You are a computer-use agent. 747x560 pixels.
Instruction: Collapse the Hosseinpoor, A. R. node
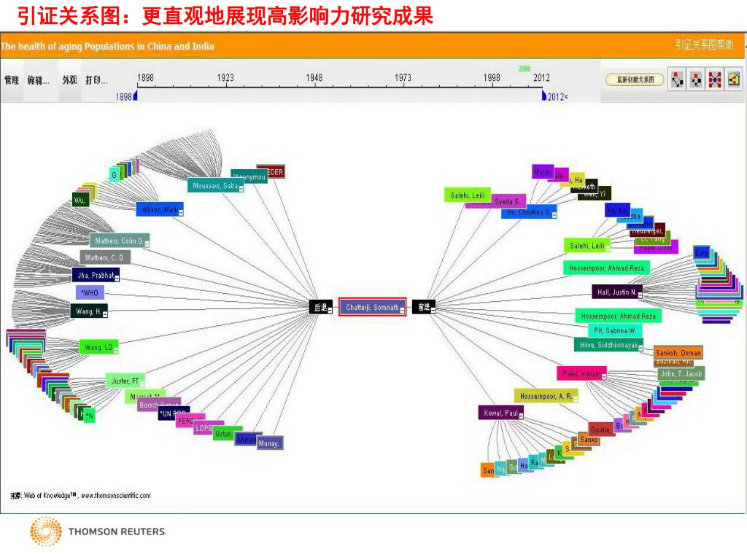point(576,399)
